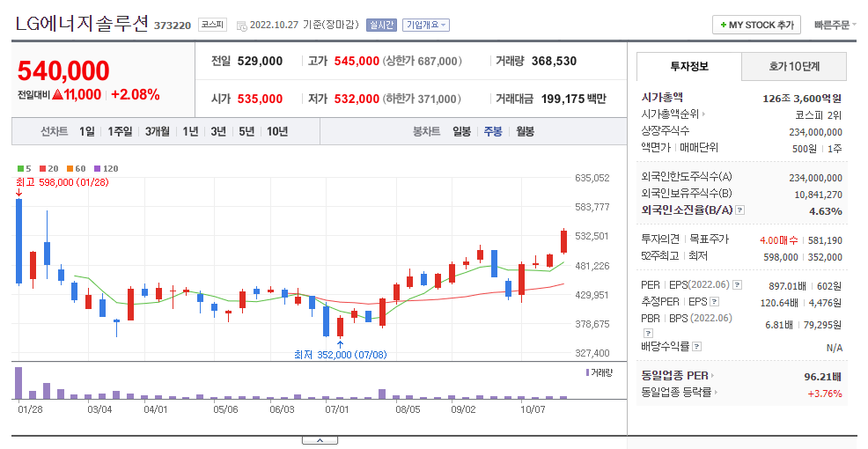Click the 최저 352,000 low marker arrow
Viewport: 868px width, 449px height.
pos(340,345)
